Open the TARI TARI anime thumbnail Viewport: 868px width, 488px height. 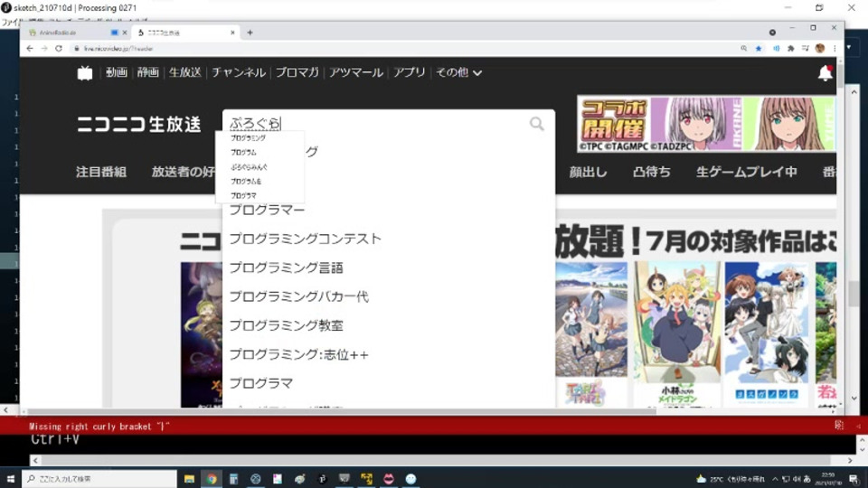point(591,334)
